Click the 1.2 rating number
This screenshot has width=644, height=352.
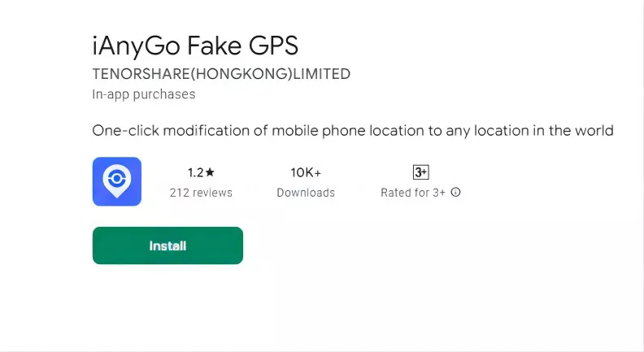pyautogui.click(x=195, y=172)
